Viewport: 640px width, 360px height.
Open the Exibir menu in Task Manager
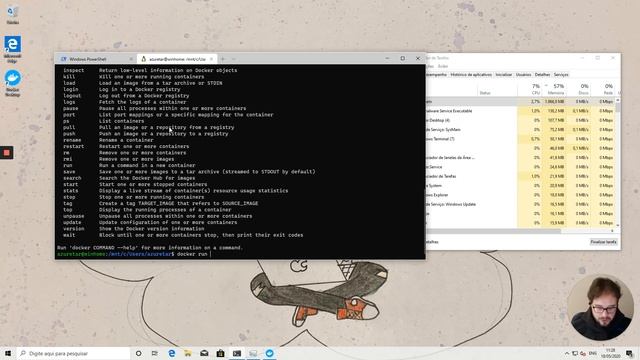click(443, 66)
